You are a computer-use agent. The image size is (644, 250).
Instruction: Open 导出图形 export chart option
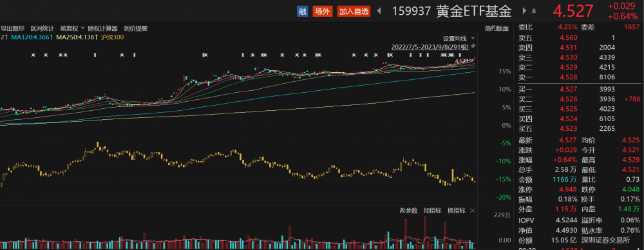(12, 28)
